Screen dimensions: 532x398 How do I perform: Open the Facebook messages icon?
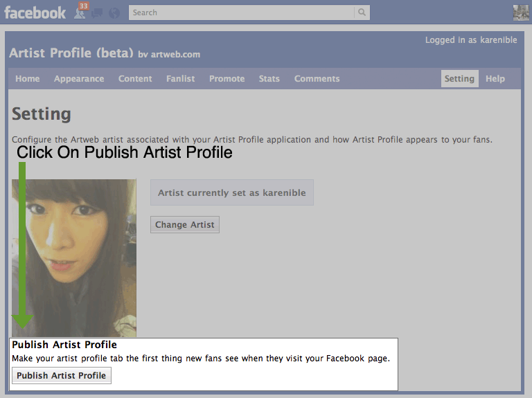point(97,14)
